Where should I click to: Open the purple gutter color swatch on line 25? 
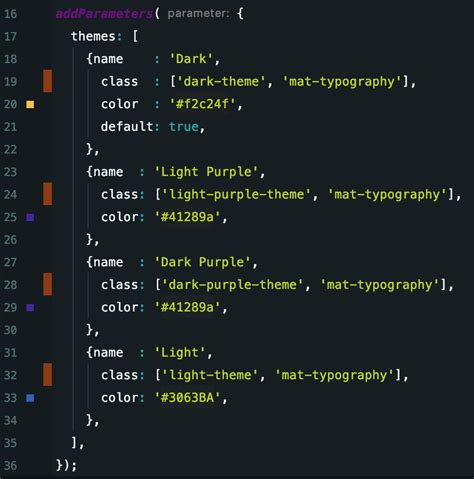(x=30, y=217)
